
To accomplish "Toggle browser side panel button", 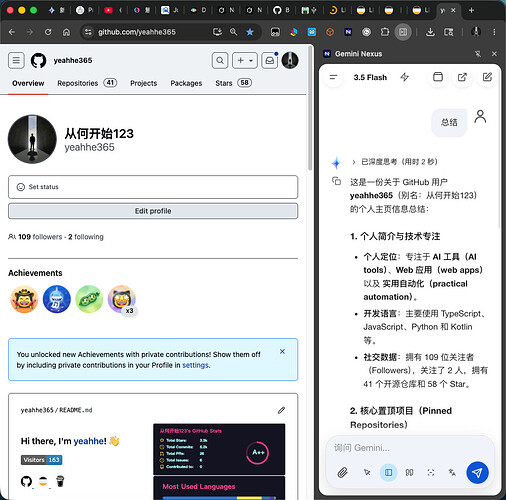I will (403, 32).
